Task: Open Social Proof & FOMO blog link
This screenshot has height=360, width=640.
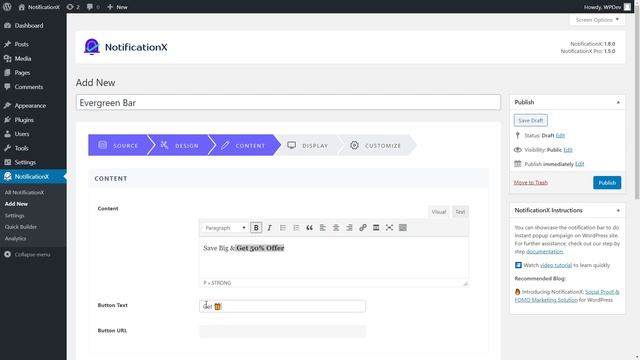Action: click(567, 296)
